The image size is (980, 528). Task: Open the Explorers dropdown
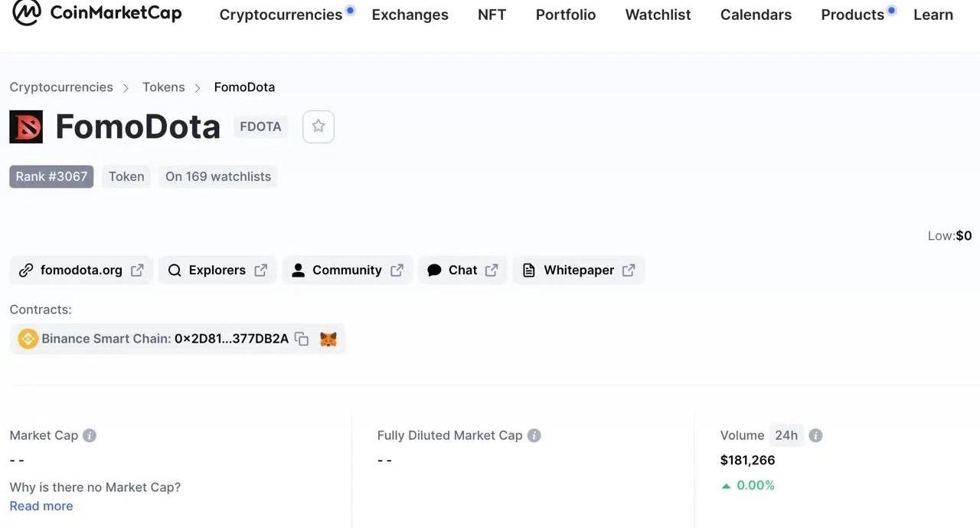point(217,271)
